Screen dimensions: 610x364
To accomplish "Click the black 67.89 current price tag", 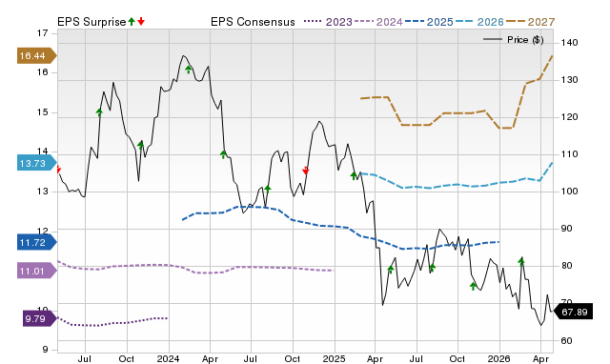I will tap(573, 312).
